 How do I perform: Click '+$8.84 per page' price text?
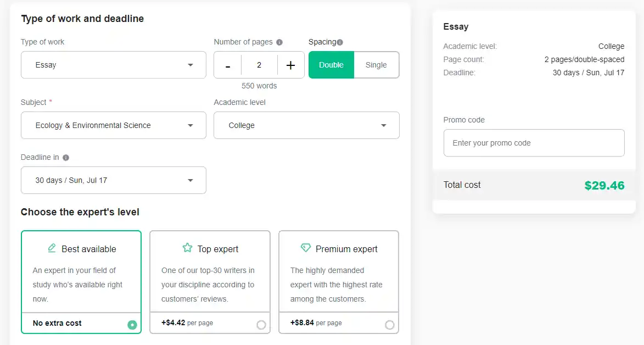click(x=316, y=323)
